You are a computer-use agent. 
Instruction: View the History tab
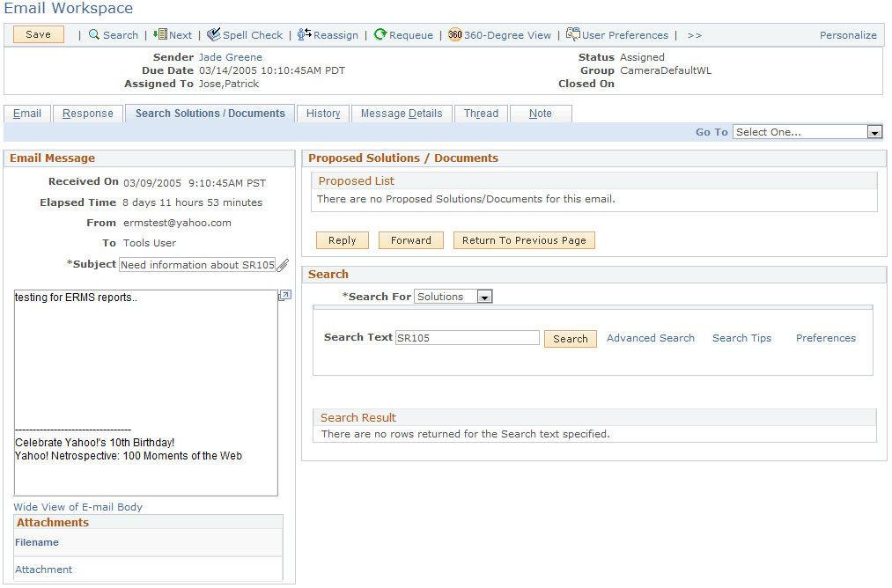pos(322,114)
